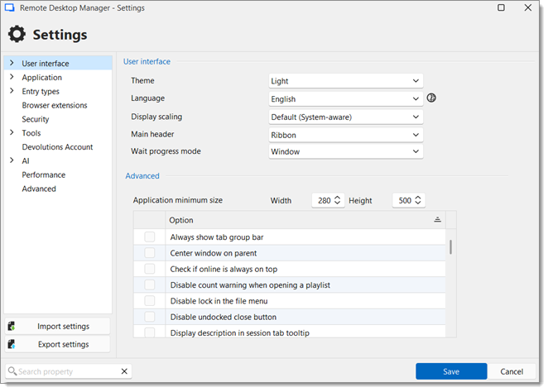Open the Wait progress mode dropdown
The width and height of the screenshot is (548, 392).
point(346,151)
